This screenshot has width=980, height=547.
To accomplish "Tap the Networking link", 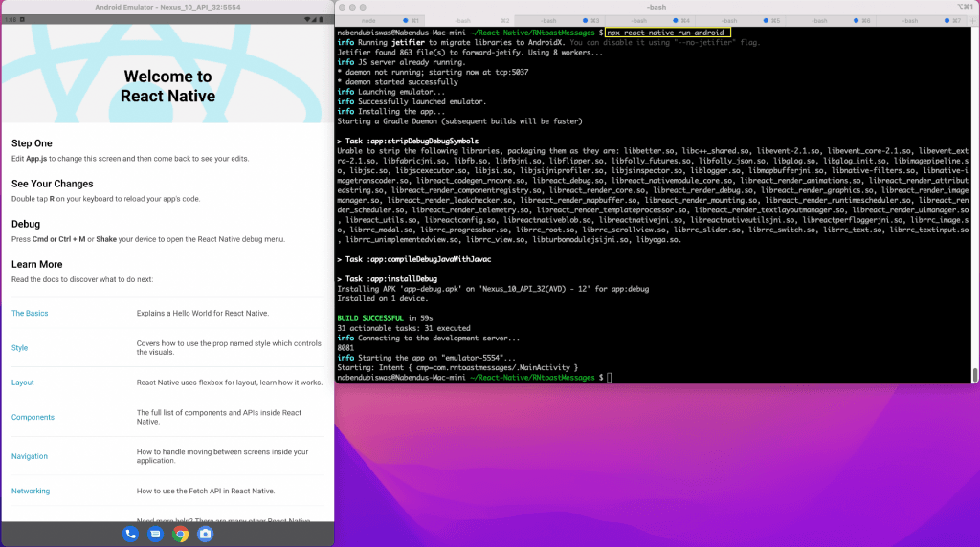I will (31, 491).
